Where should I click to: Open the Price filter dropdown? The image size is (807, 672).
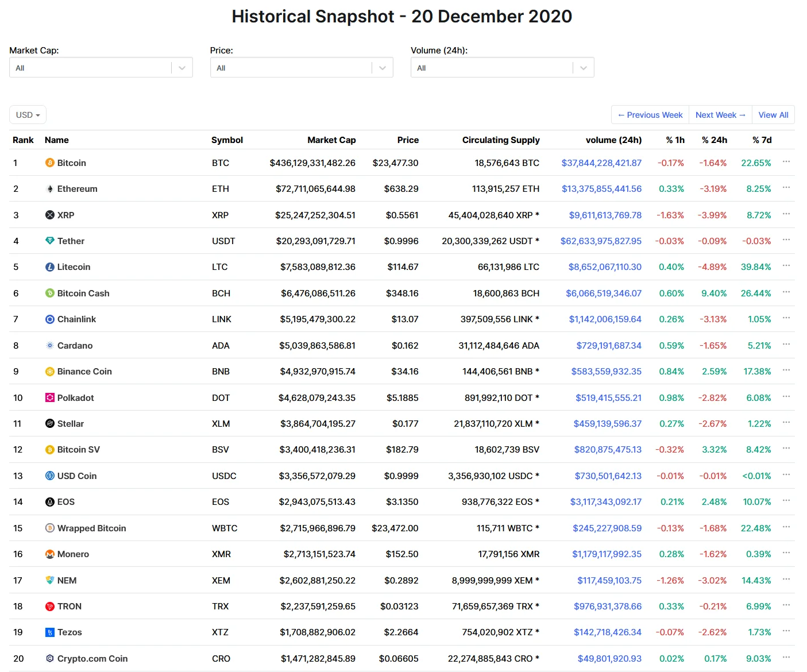pyautogui.click(x=302, y=68)
